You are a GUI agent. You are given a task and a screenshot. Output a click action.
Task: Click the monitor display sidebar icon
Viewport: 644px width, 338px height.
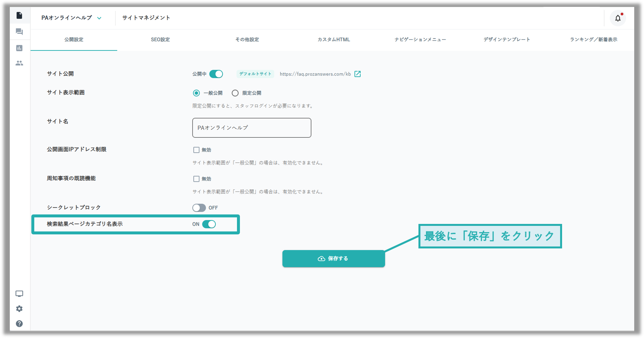pyautogui.click(x=20, y=294)
